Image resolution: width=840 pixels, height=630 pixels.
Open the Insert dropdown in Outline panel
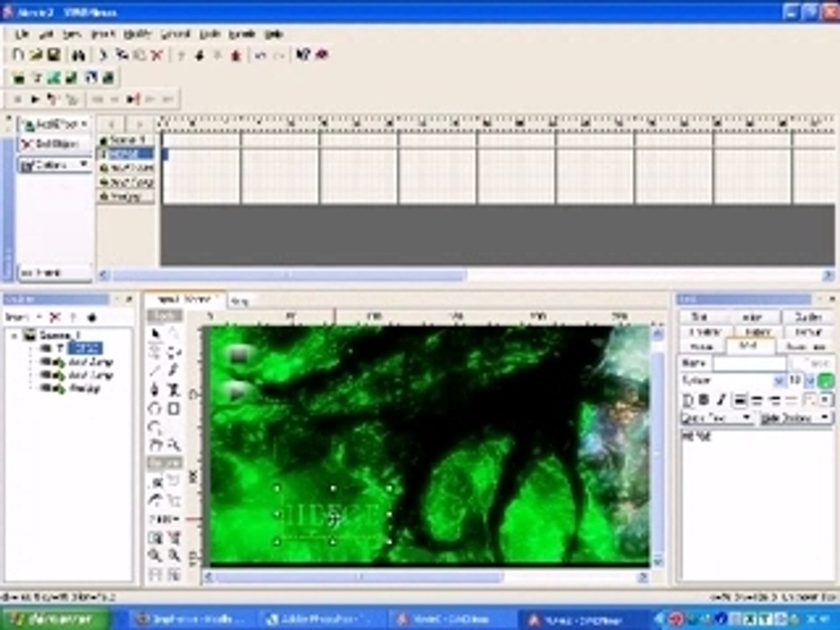click(x=24, y=317)
